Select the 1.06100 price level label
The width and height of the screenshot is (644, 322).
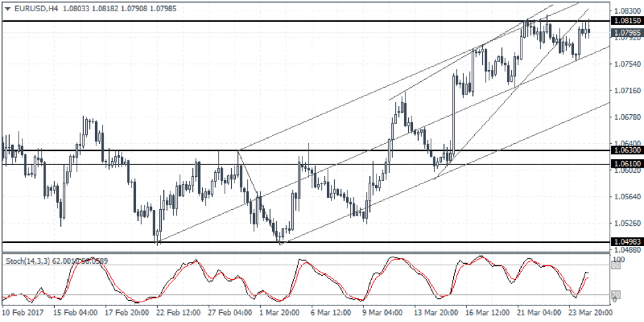[625, 164]
